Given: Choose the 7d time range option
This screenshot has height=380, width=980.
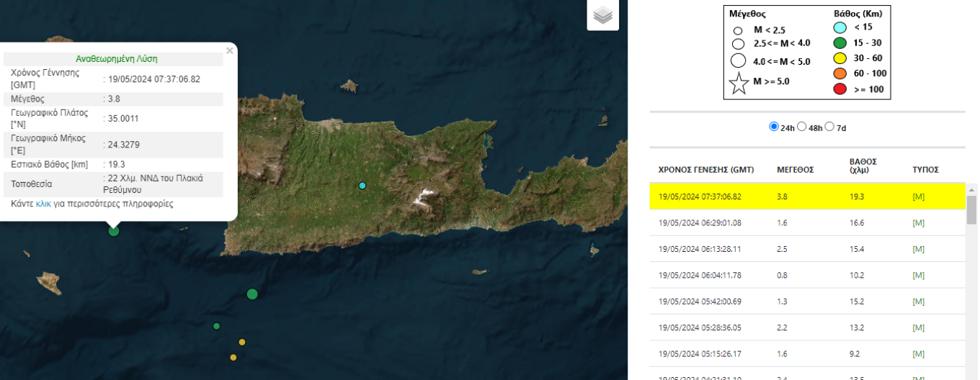Looking at the screenshot, I should (829, 127).
